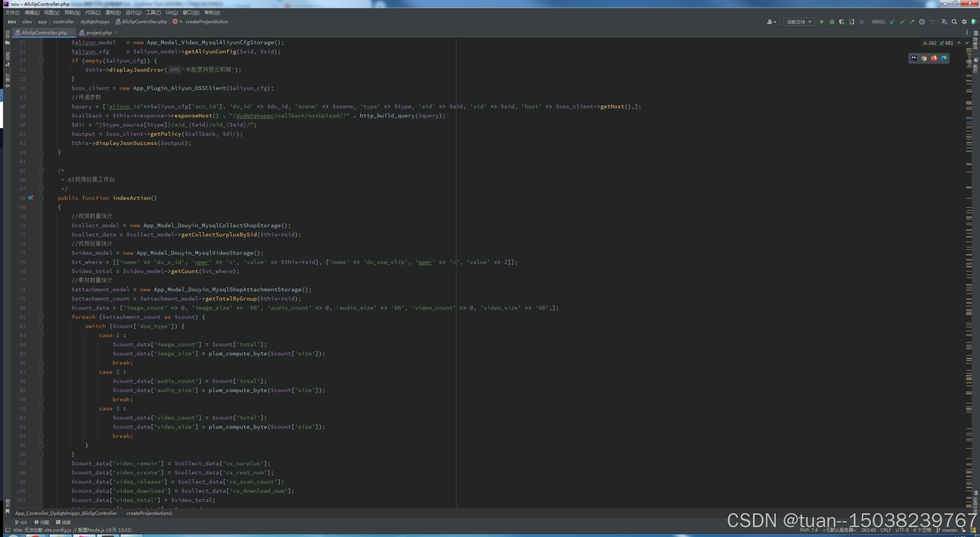Open file in Chrome browser icon
980x537 pixels.
[924, 58]
